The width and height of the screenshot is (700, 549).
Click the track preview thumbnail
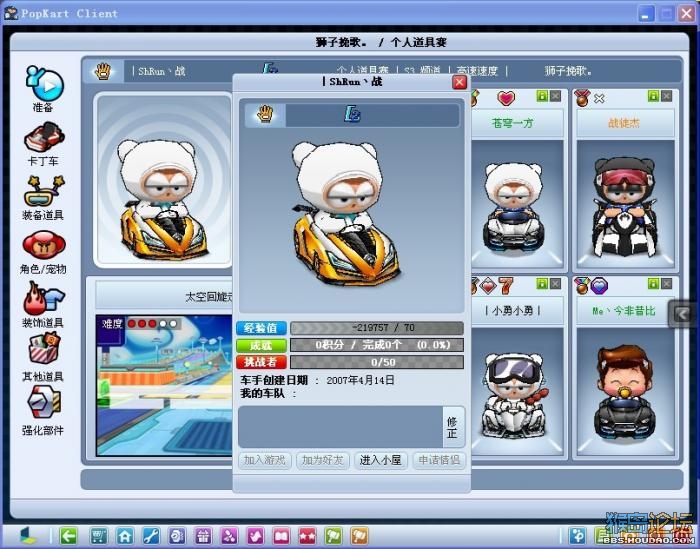[x=164, y=386]
